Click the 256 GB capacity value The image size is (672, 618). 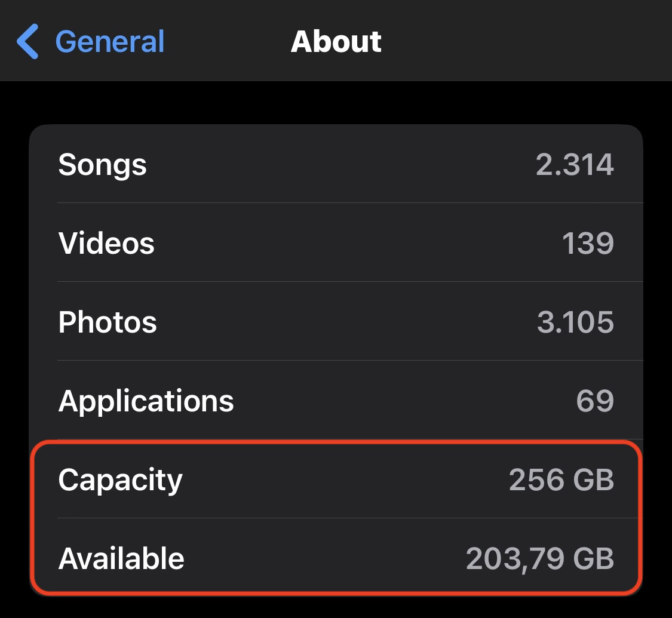pyautogui.click(x=561, y=480)
